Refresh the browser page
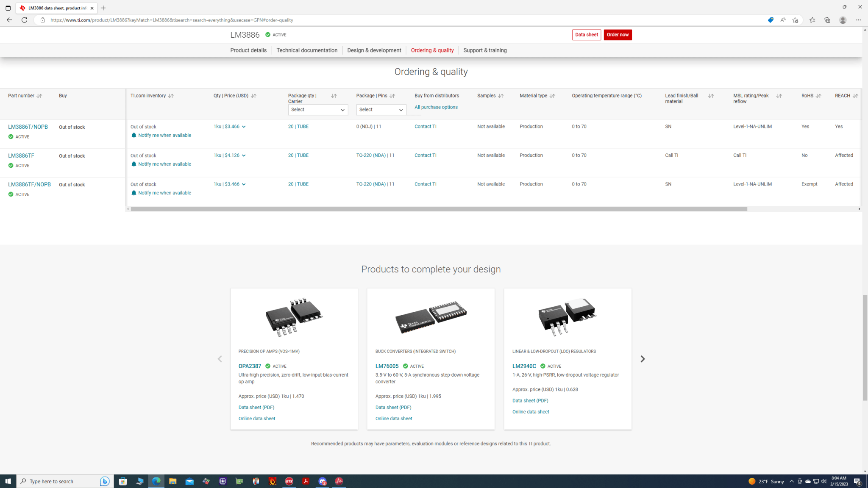 coord(25,20)
